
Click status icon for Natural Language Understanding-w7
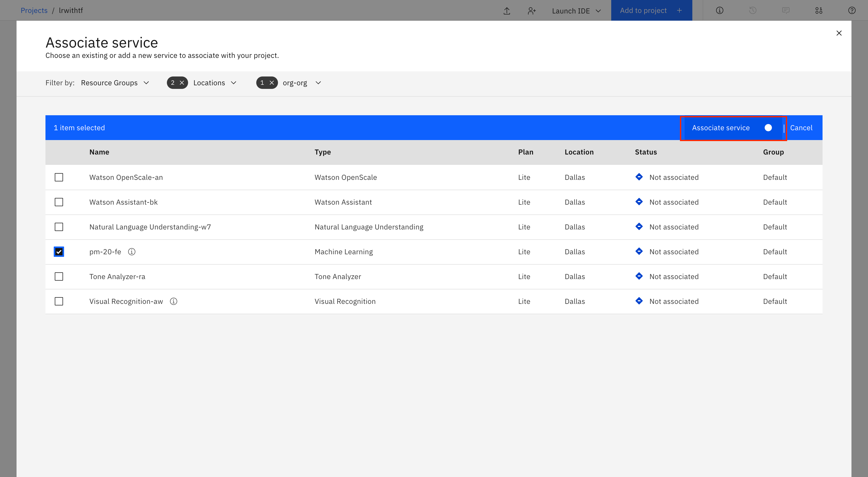click(639, 227)
